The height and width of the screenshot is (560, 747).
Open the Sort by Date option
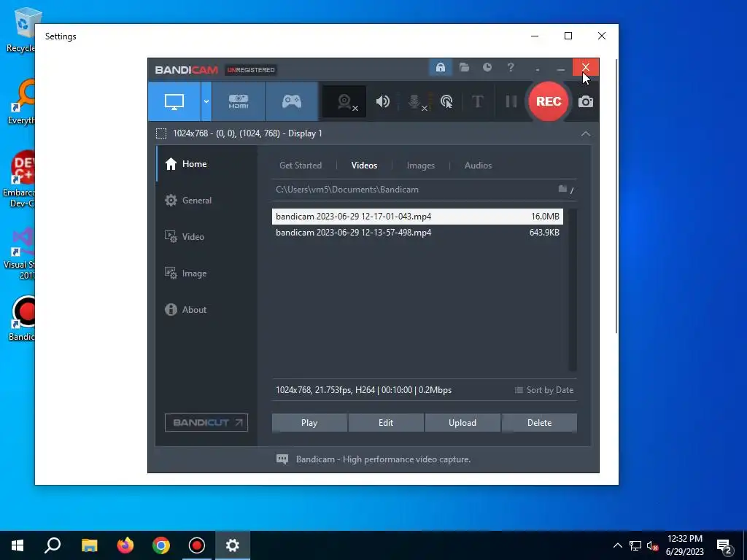click(544, 390)
